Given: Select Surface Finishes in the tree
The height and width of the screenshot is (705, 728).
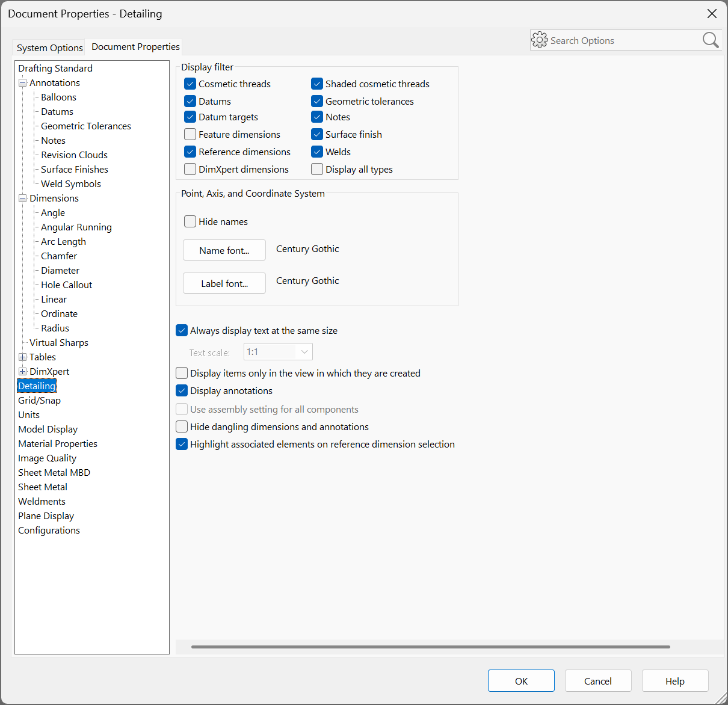Looking at the screenshot, I should pos(75,170).
